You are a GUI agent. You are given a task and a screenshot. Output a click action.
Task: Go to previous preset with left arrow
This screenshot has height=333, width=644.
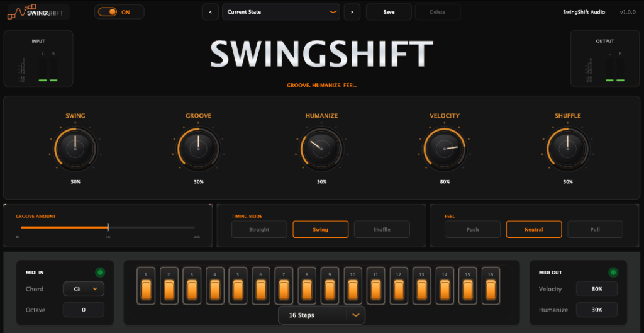[x=210, y=12]
